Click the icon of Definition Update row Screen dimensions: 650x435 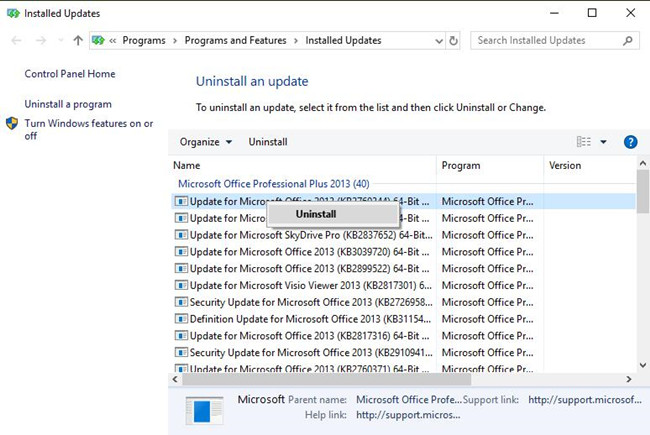(x=181, y=319)
